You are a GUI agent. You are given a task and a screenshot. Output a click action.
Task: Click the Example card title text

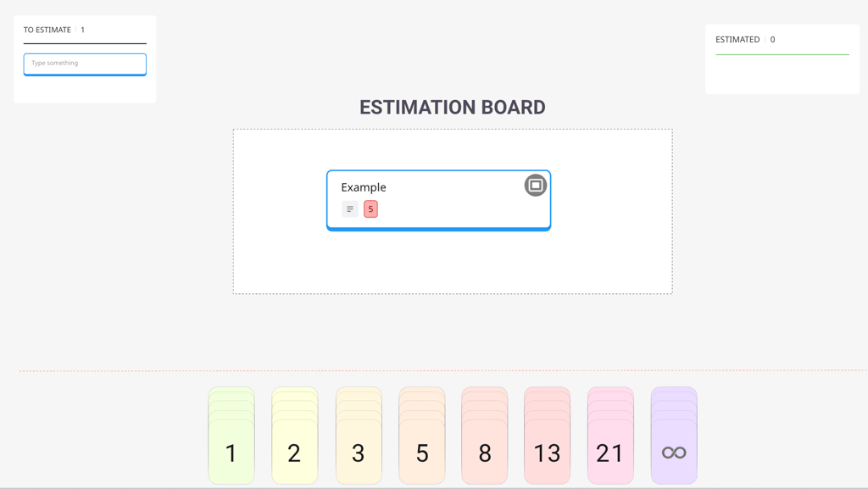tap(362, 186)
